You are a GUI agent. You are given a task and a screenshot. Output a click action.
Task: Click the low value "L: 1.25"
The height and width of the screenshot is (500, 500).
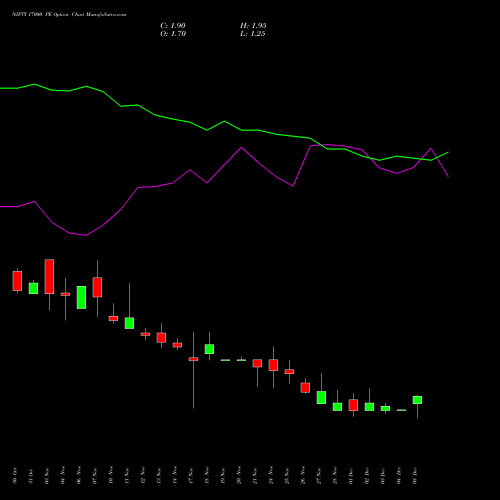pyautogui.click(x=253, y=34)
